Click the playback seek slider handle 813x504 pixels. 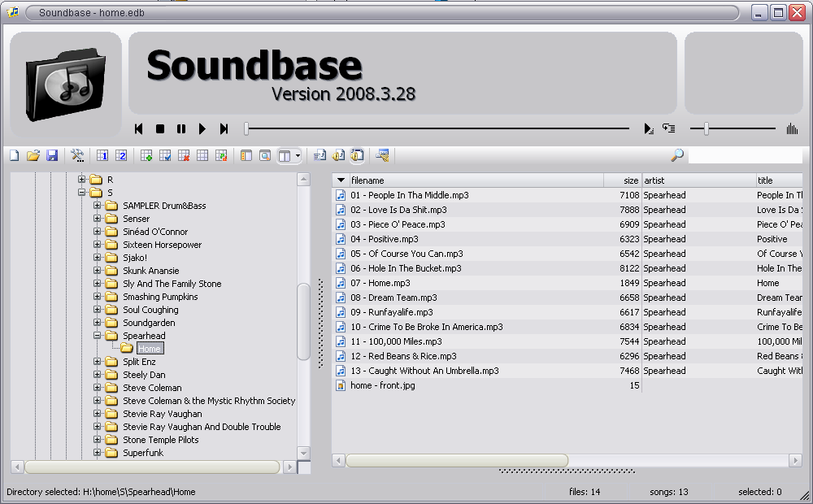[x=247, y=128]
